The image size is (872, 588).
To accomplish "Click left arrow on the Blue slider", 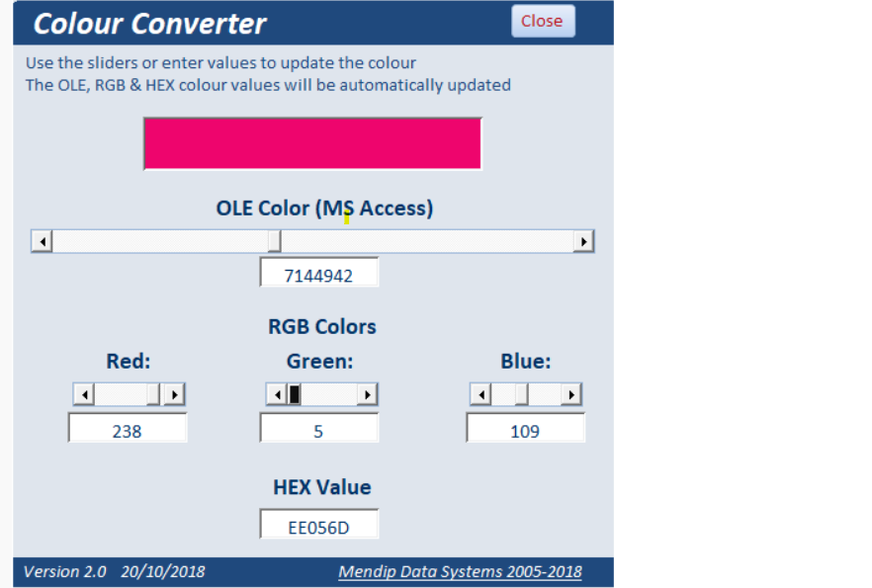I will point(480,394).
